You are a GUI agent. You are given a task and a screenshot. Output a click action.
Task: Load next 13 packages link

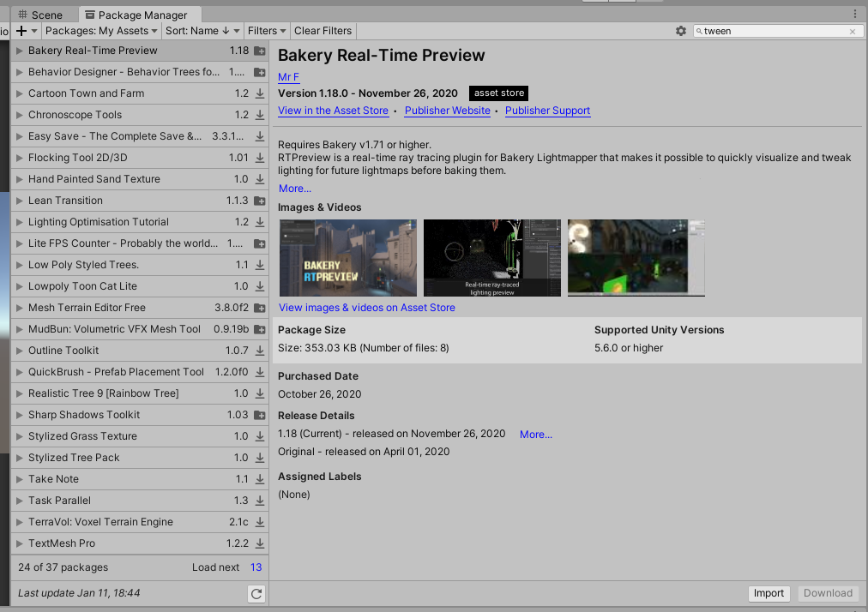pos(256,567)
